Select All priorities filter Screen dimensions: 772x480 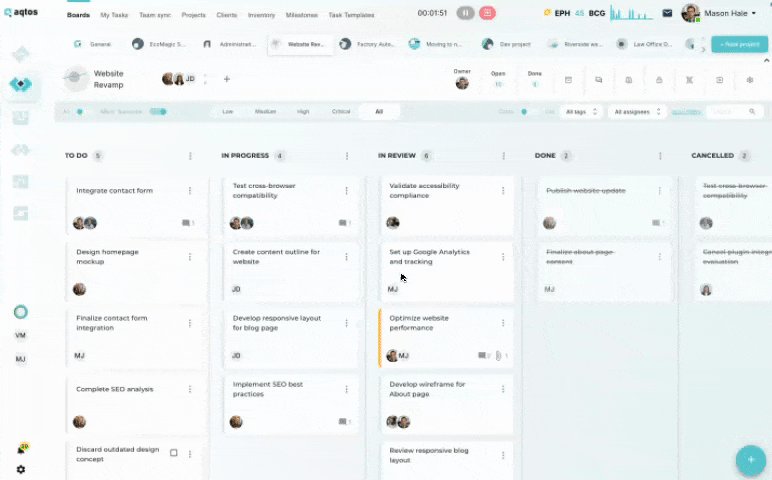pos(379,112)
